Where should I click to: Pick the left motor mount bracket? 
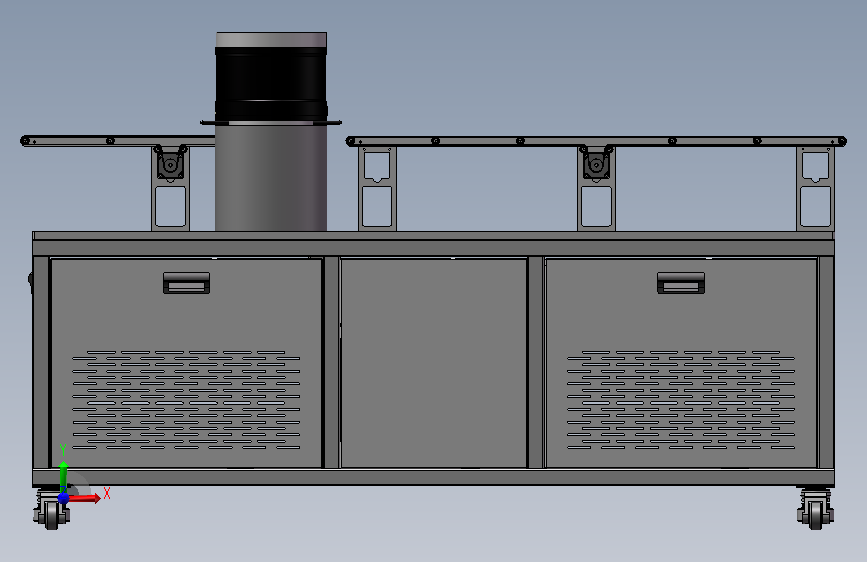pos(170,188)
